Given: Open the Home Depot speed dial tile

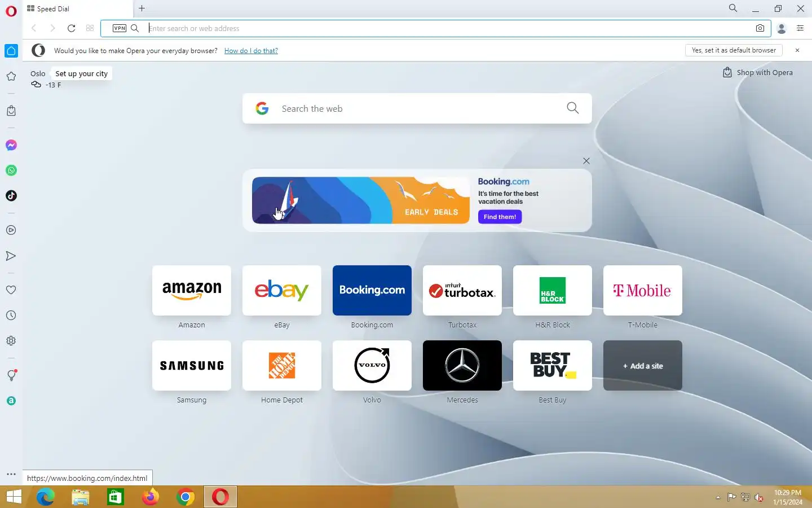Looking at the screenshot, I should tap(282, 365).
